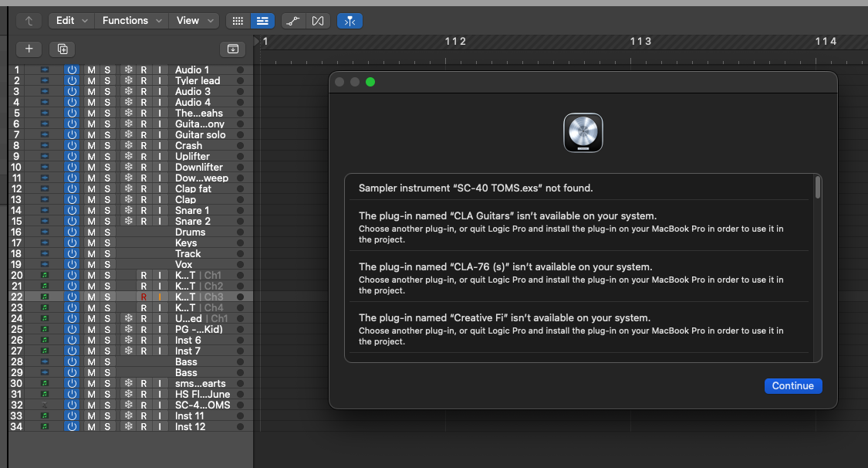Select the 'The...eahs' track name

coord(199,113)
